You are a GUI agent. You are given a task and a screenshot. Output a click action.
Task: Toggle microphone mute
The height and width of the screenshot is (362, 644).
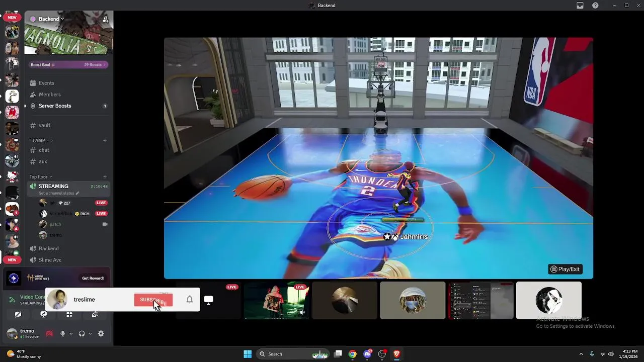click(63, 333)
